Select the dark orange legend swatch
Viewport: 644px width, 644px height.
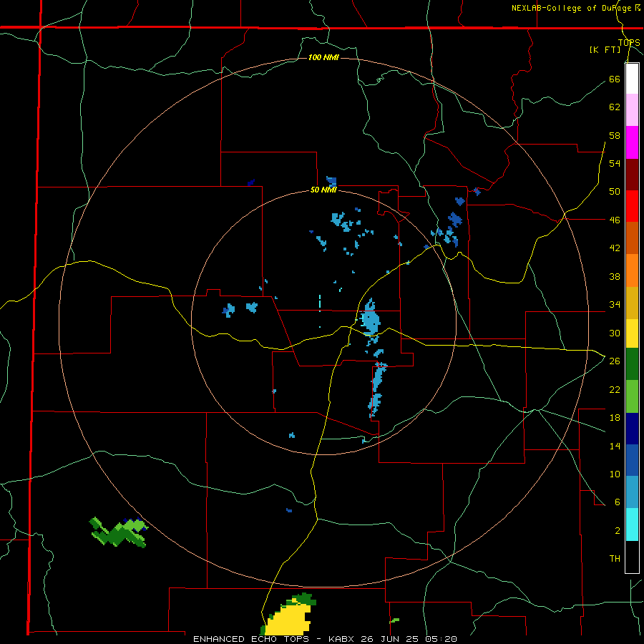632,238
